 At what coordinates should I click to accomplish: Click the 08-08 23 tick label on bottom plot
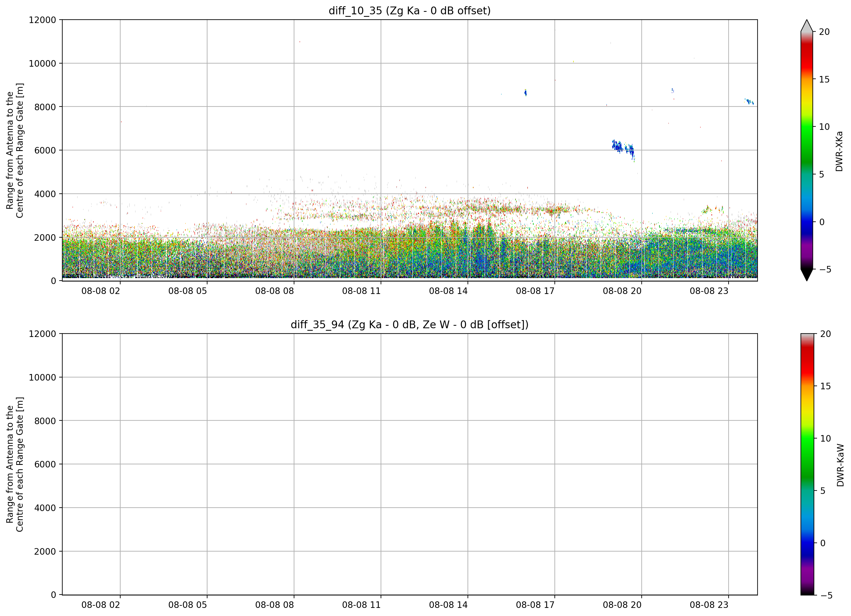point(709,605)
